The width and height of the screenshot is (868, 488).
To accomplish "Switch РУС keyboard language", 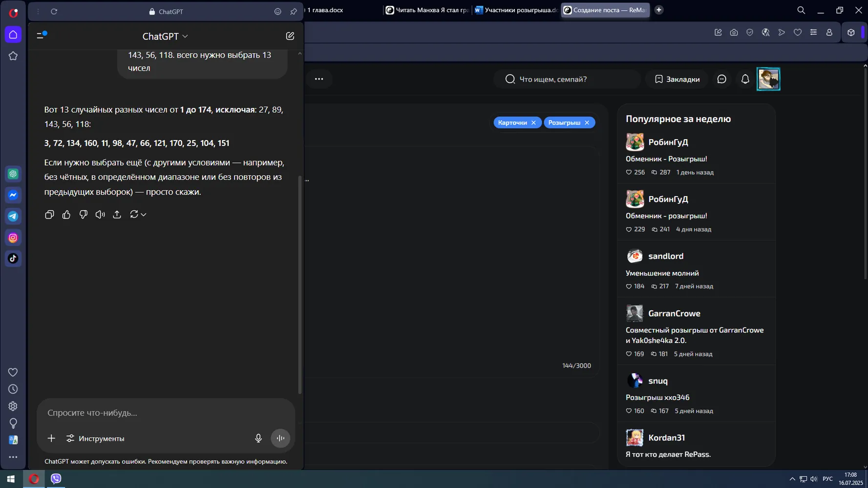I will tap(827, 479).
